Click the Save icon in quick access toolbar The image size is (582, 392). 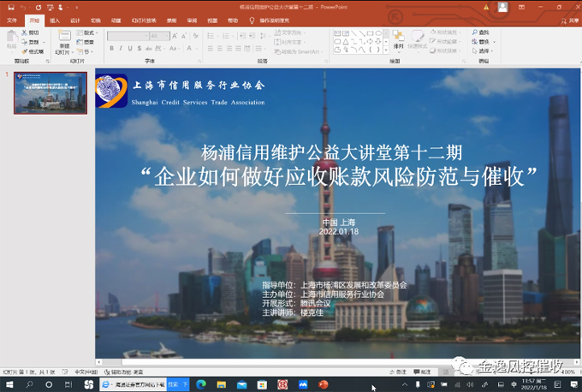[9, 7]
